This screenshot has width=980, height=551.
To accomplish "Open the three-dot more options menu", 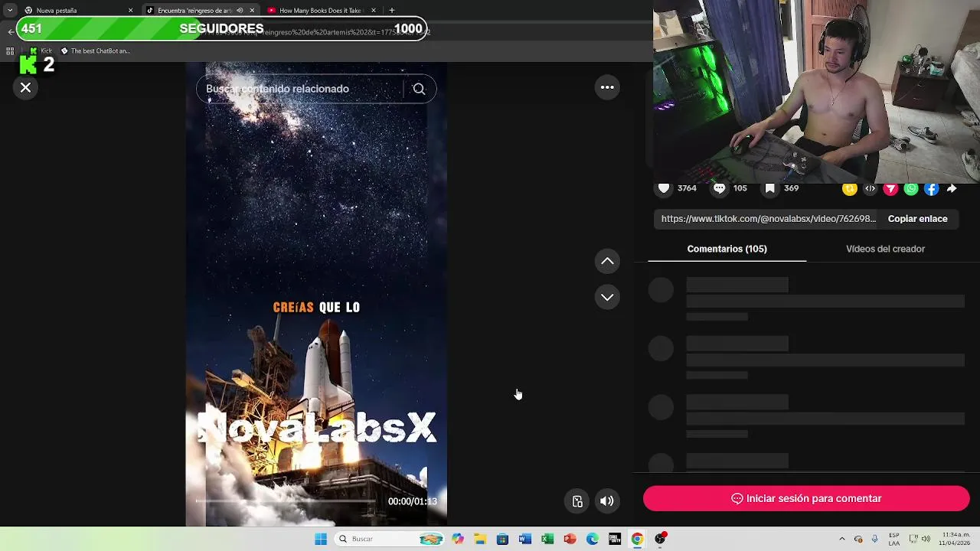I will coord(607,87).
